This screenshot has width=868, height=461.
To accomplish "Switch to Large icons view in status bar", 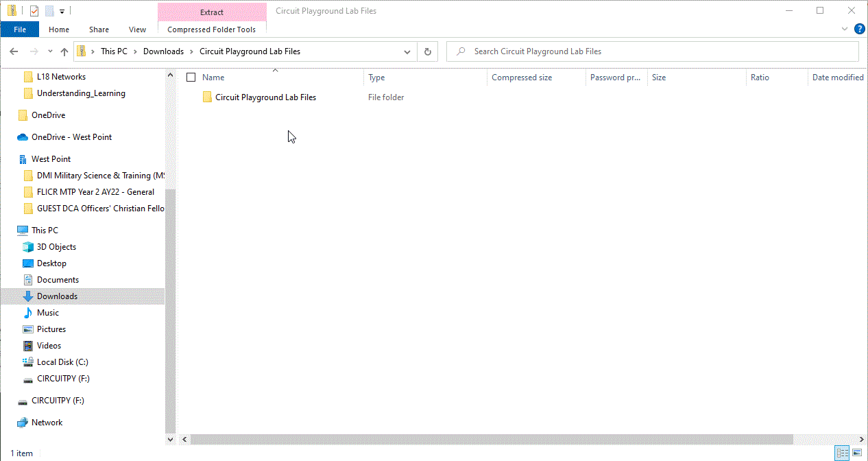I will [856, 453].
